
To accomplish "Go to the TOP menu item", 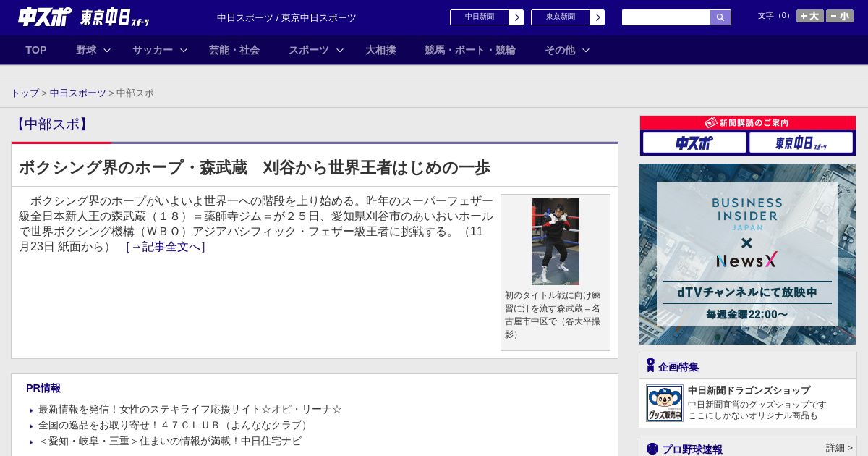I will (36, 50).
